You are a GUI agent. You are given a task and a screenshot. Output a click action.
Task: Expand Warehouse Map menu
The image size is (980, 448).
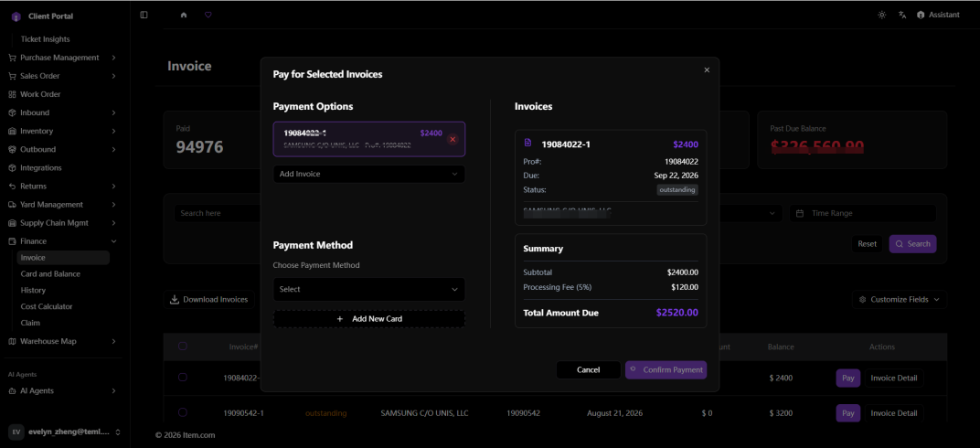coord(62,341)
